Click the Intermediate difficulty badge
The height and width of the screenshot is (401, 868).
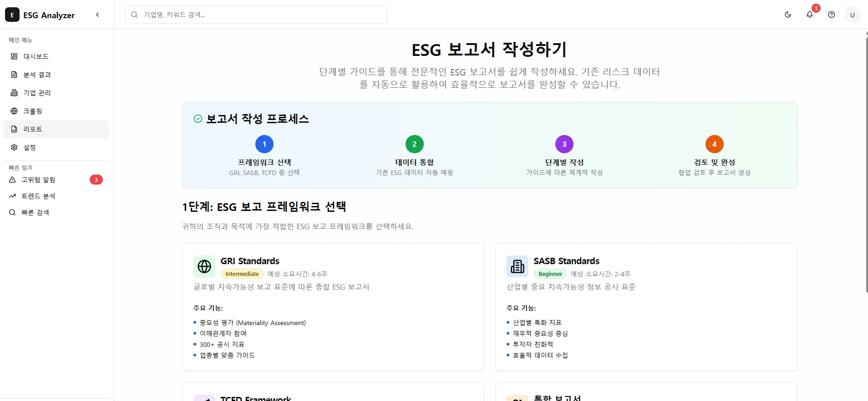[242, 274]
